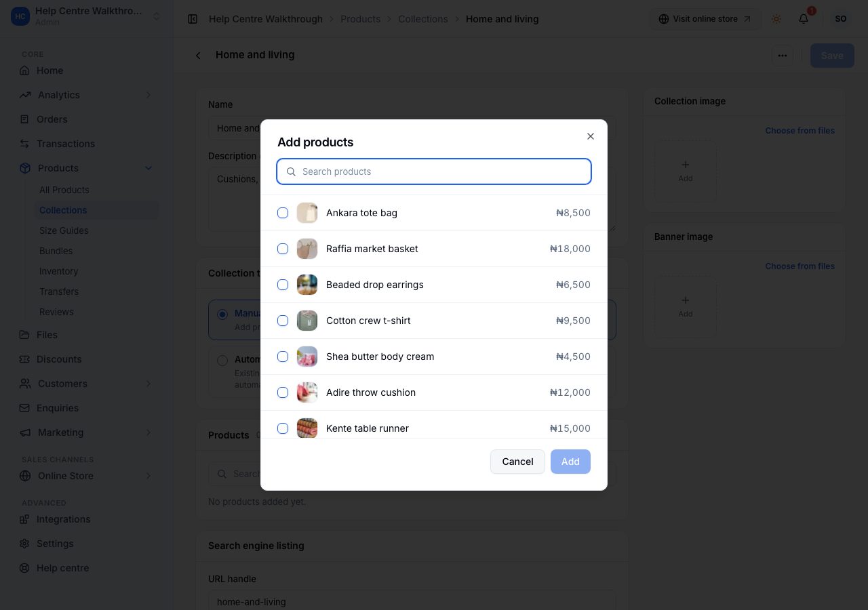Click the Marketing megaphone icon
This screenshot has height=610, width=868.
pyautogui.click(x=25, y=432)
